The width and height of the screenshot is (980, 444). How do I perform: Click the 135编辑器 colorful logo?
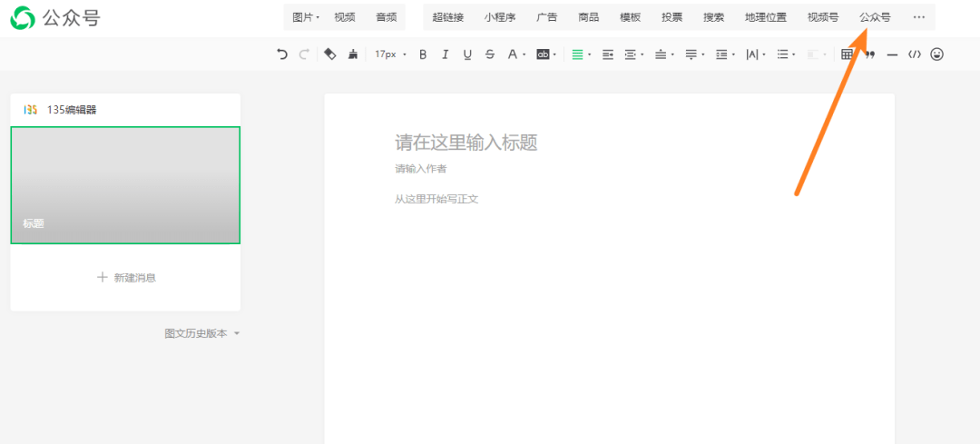tap(30, 110)
